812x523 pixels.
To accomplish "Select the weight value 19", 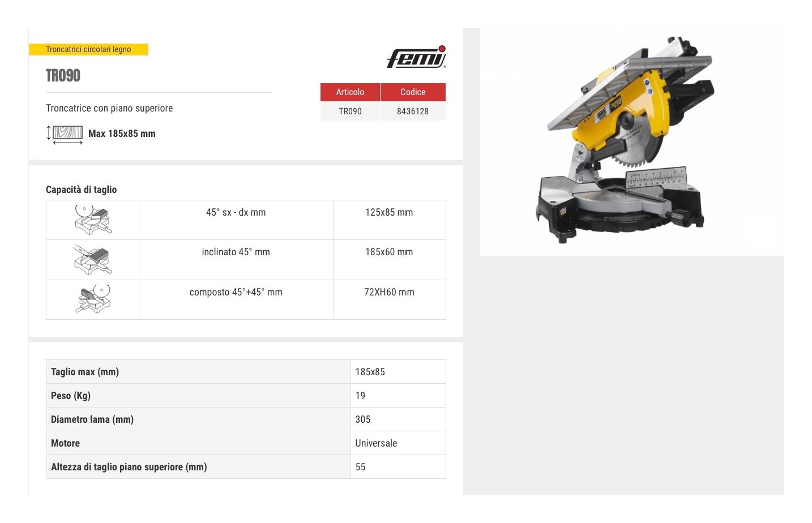I will point(360,396).
